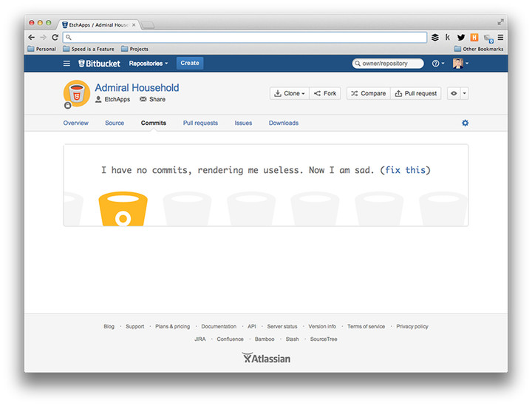Focus the owner/repository search field
This screenshot has height=406, width=532.
(x=388, y=64)
